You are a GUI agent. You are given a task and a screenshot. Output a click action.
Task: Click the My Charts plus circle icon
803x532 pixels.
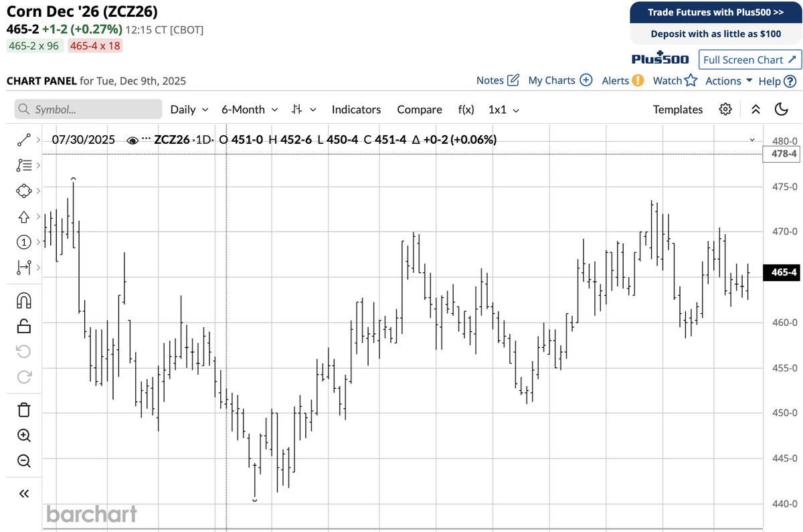tap(586, 80)
